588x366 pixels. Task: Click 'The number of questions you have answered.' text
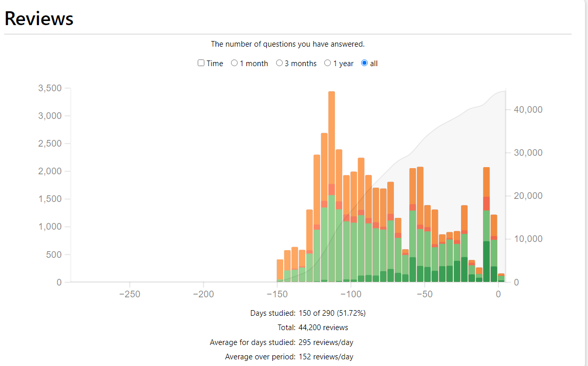click(x=288, y=44)
